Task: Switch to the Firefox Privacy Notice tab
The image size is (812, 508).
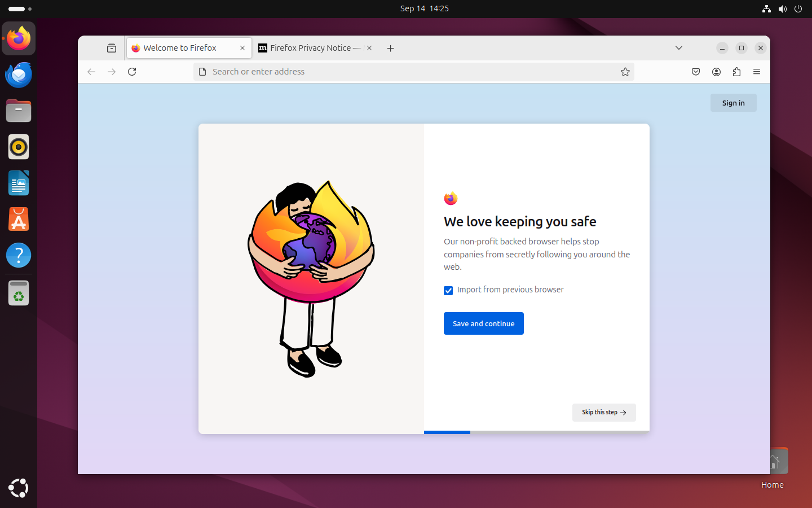Action: pos(310,48)
